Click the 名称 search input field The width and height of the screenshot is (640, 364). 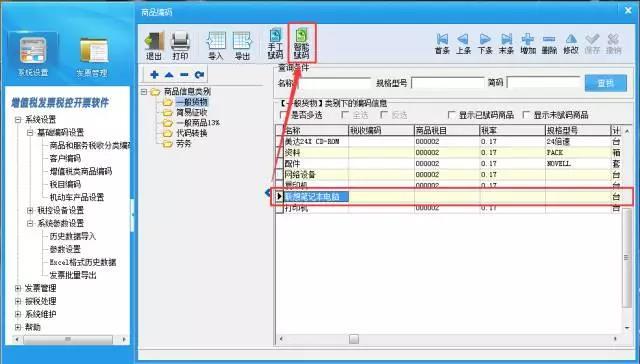tap(335, 83)
